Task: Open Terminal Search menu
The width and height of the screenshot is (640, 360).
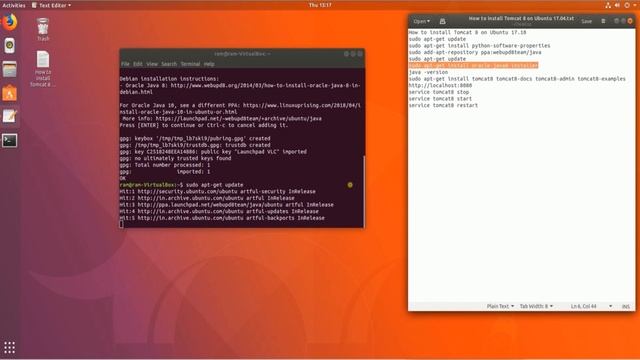Action: pos(169,64)
